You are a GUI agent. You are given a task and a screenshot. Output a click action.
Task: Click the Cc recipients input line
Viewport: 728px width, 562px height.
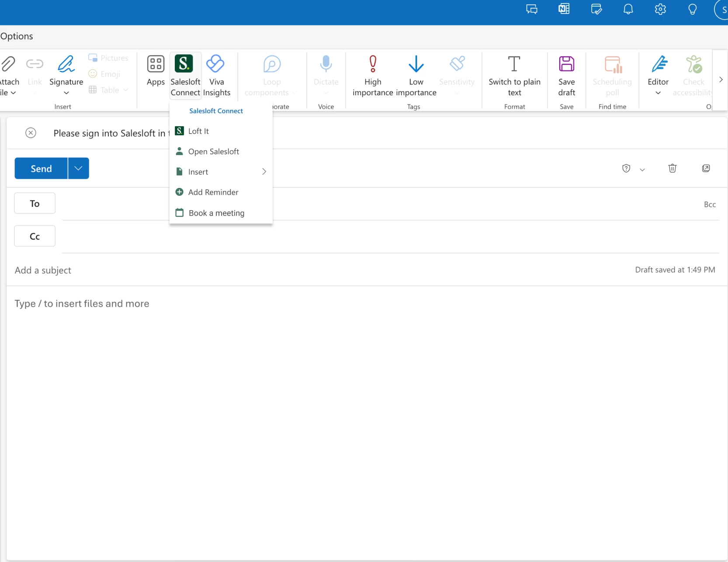390,236
